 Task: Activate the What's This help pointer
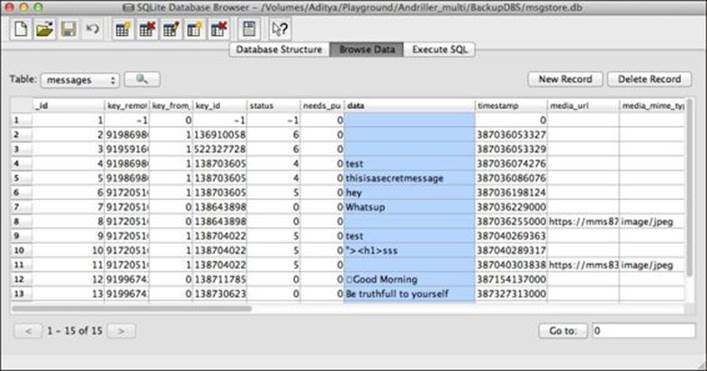280,30
